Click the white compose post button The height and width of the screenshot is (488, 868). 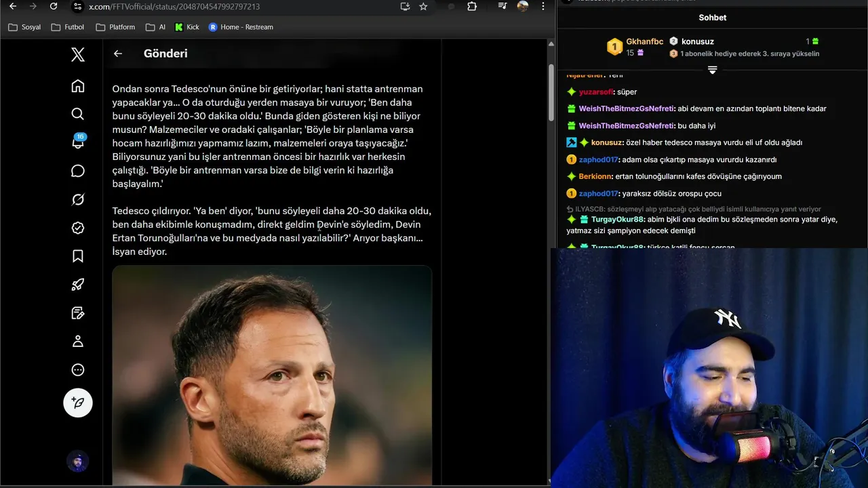click(78, 403)
